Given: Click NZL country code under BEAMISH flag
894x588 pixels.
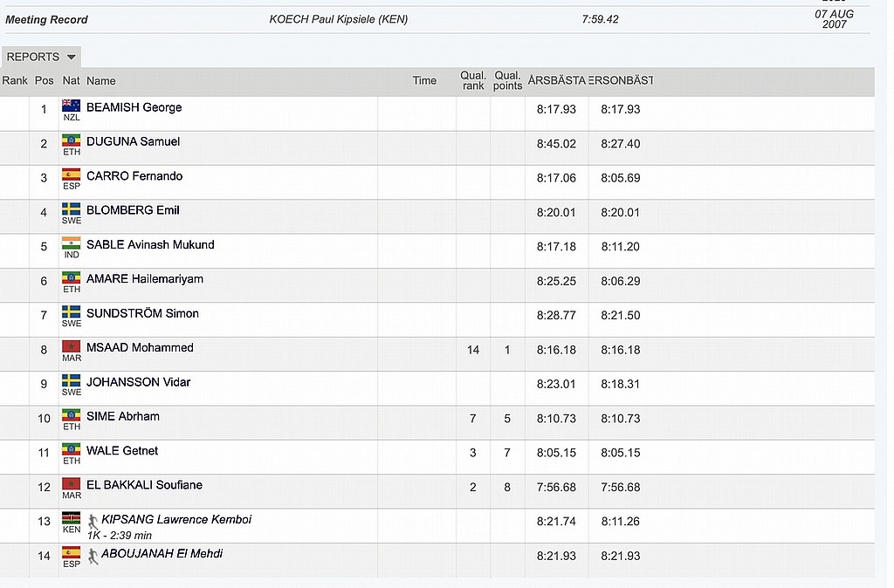Looking at the screenshot, I should click(72, 118).
